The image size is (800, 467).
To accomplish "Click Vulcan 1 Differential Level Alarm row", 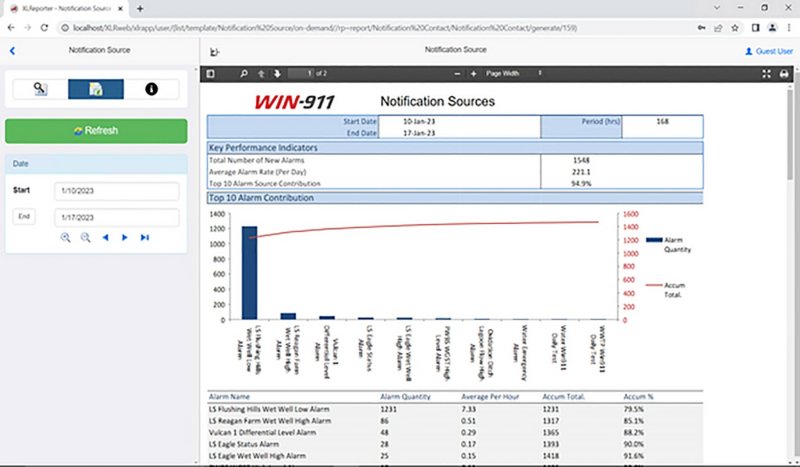I will click(455, 432).
